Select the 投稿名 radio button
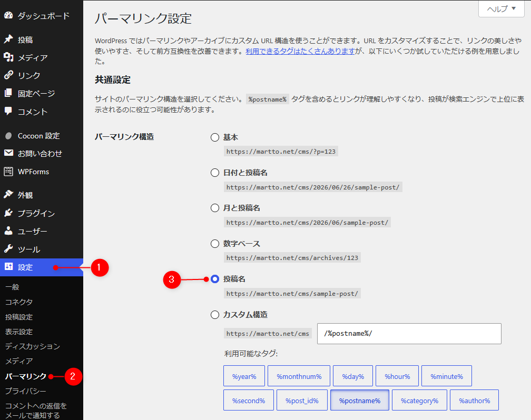 [215, 279]
